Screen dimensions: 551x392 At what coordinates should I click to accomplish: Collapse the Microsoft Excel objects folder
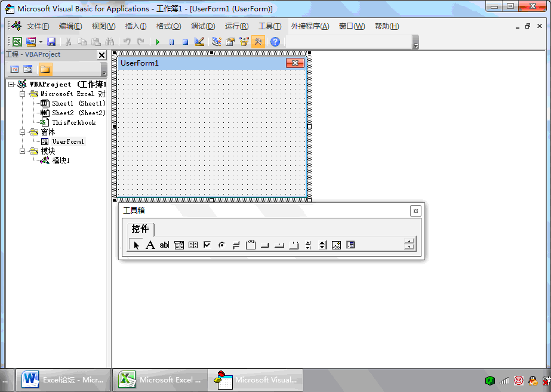23,94
